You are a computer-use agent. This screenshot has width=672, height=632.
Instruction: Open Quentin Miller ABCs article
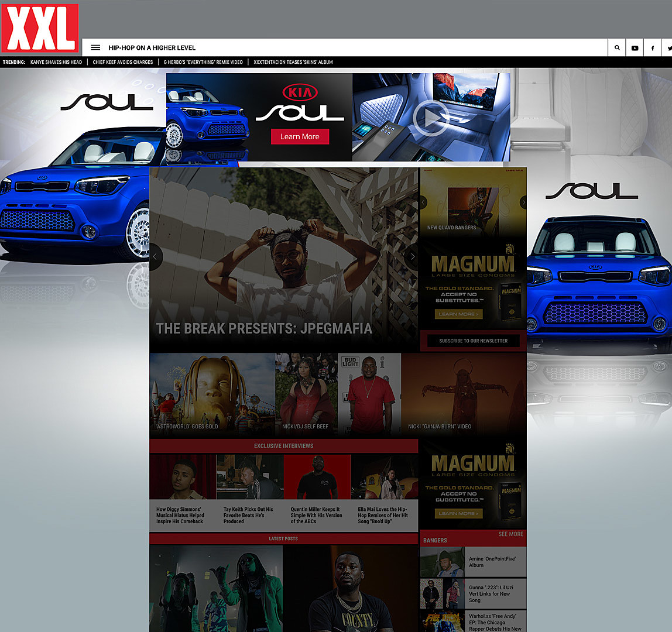[x=316, y=515]
